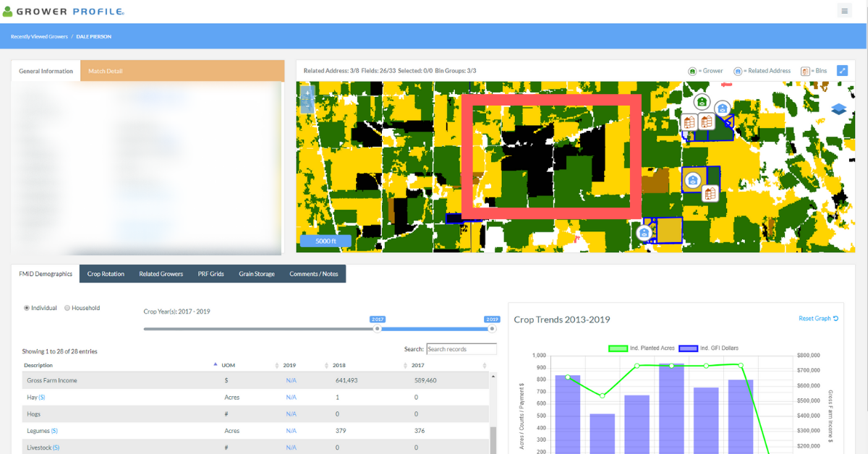Open the Related Growers tab
Viewport: 868px width, 454px height.
pyautogui.click(x=161, y=274)
